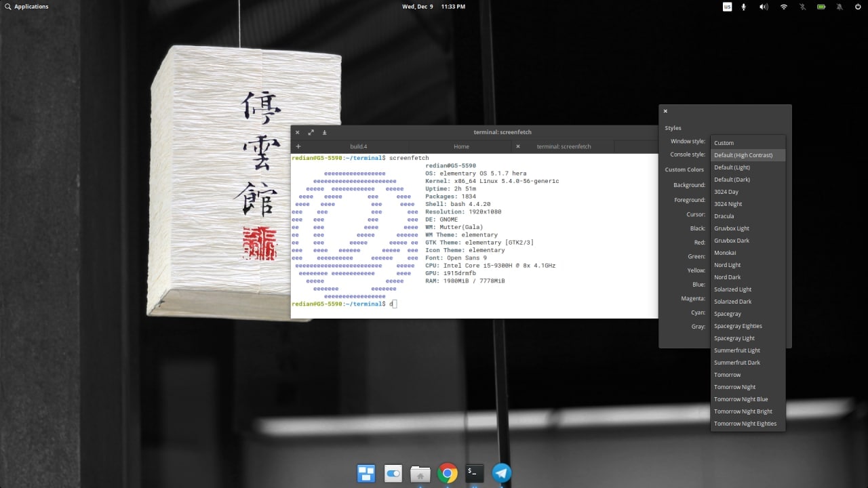Open the battery power indicator

[821, 7]
